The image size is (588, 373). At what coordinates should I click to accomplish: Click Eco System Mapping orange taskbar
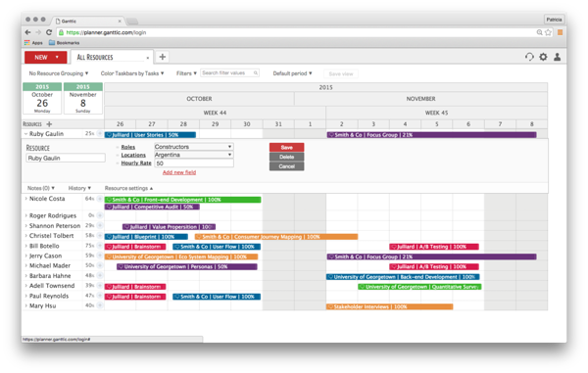tap(181, 256)
